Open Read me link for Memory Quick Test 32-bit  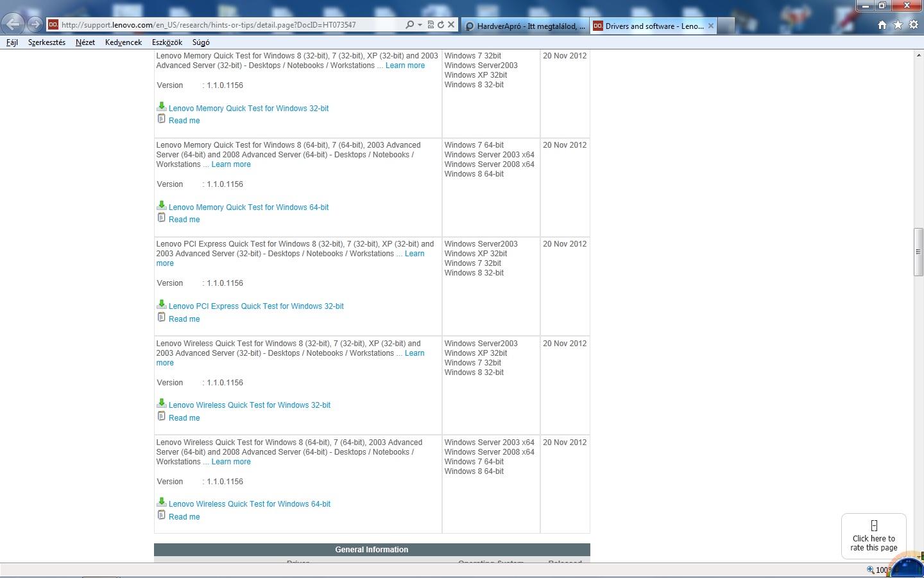tap(184, 121)
